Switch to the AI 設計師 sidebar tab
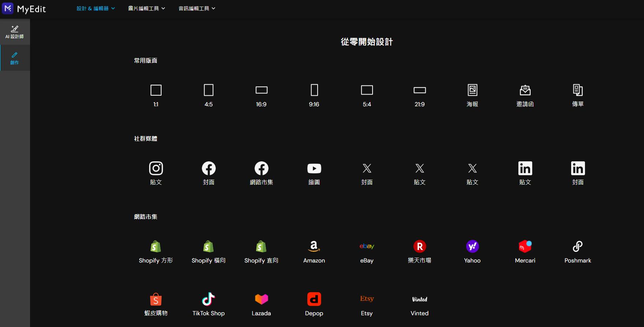The image size is (644, 327). [x=15, y=32]
